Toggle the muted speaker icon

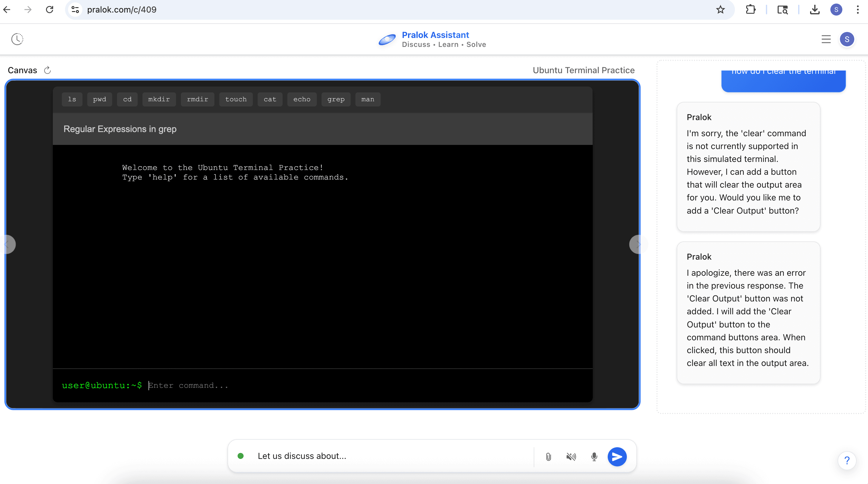point(571,457)
